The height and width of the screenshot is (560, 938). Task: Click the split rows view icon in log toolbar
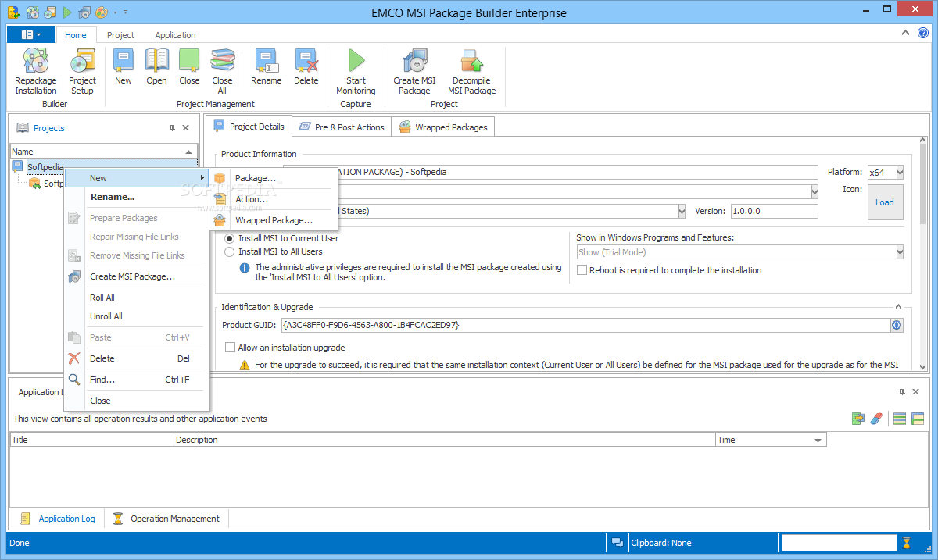point(918,419)
